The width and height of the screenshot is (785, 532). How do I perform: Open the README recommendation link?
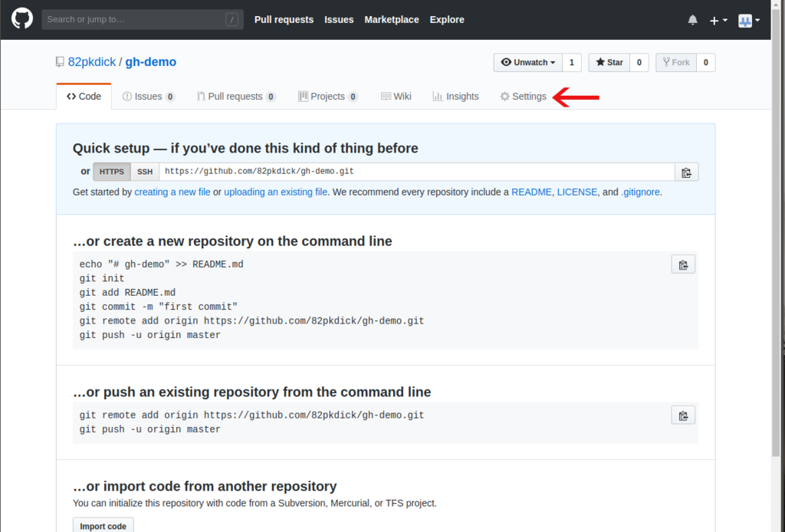click(531, 192)
